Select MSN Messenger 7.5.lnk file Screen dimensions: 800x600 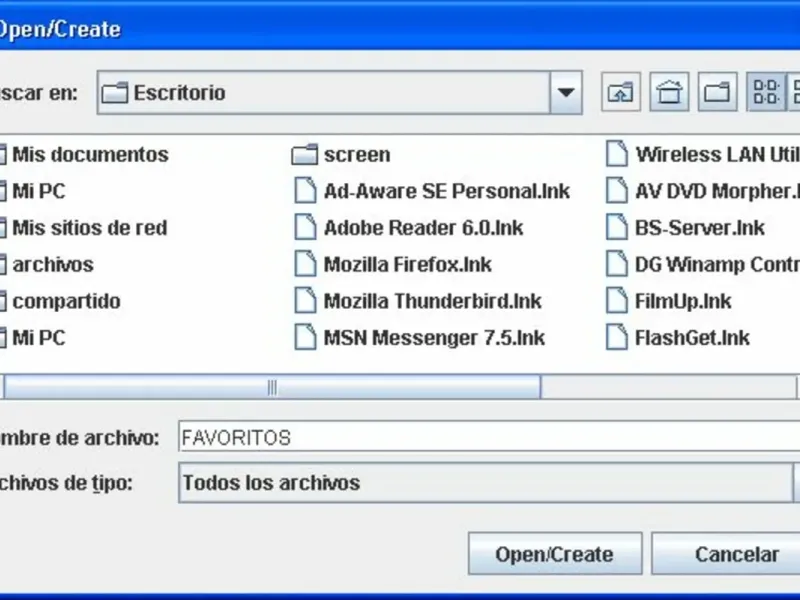434,338
